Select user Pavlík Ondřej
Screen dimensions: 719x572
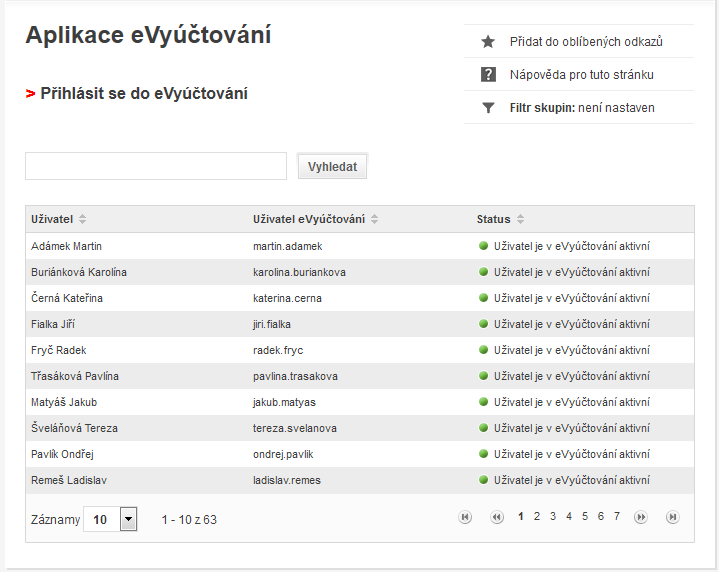click(62, 454)
